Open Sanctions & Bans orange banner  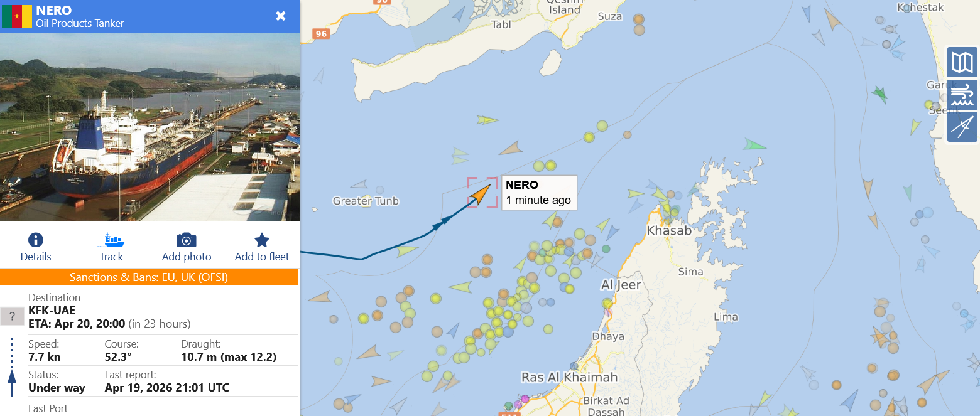[149, 277]
